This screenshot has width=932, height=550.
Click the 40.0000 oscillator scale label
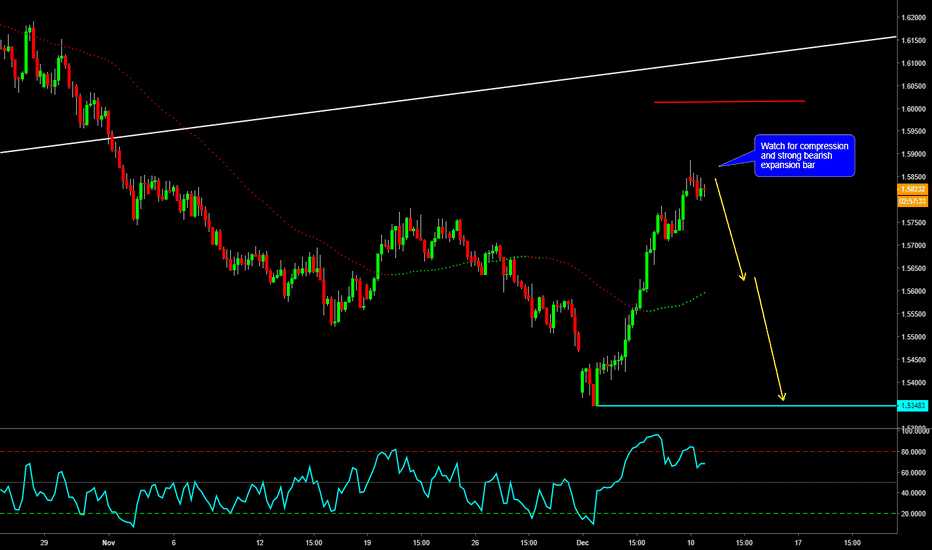[x=914, y=493]
